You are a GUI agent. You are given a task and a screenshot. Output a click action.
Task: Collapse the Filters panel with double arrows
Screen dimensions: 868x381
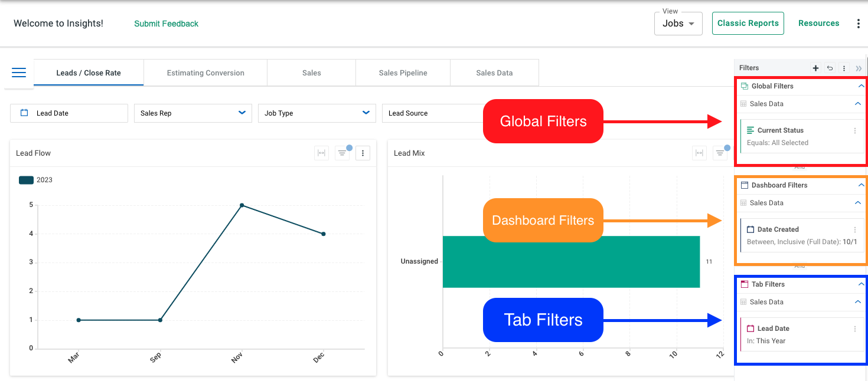click(x=859, y=68)
